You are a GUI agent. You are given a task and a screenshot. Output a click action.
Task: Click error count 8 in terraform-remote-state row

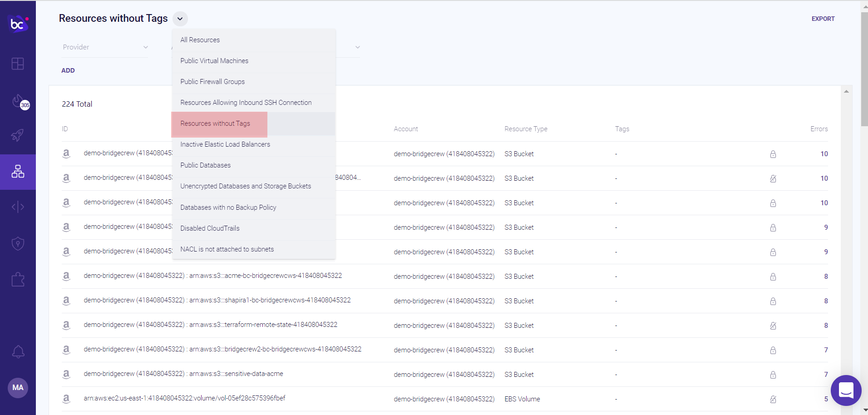(x=826, y=326)
